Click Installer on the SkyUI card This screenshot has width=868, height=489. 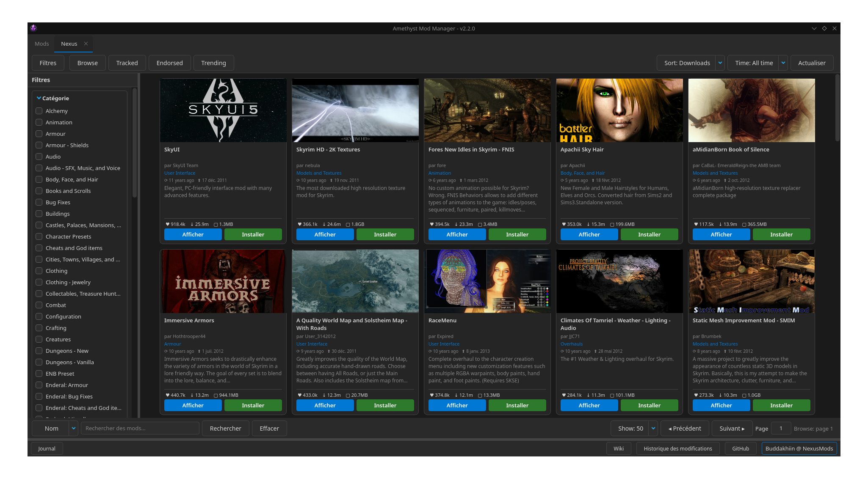click(253, 234)
